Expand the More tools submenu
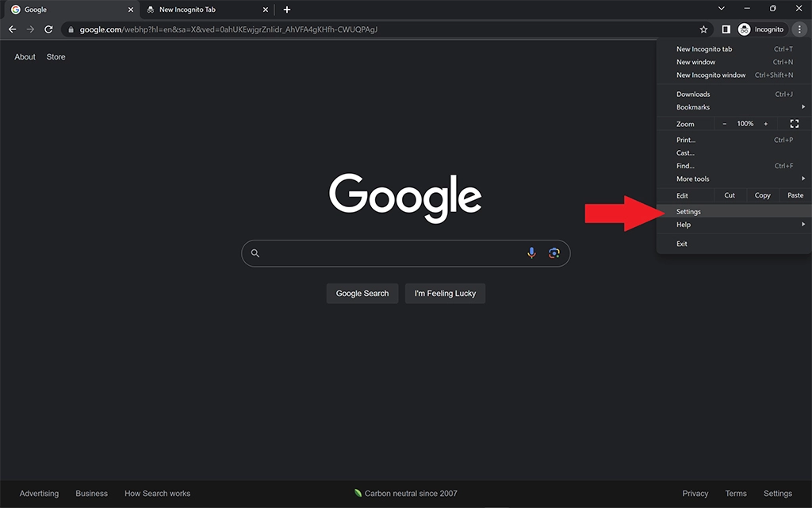Image resolution: width=812 pixels, height=508 pixels. [x=733, y=179]
